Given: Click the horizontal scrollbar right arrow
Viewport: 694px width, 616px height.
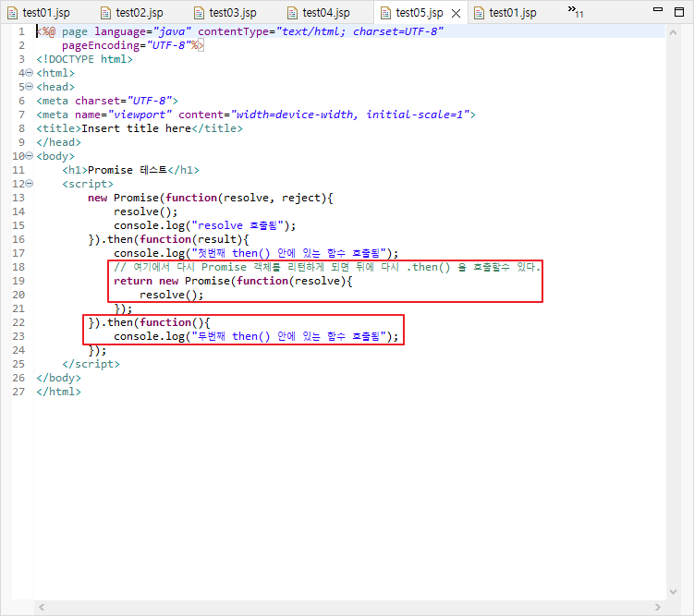Looking at the screenshot, I should (x=658, y=607).
